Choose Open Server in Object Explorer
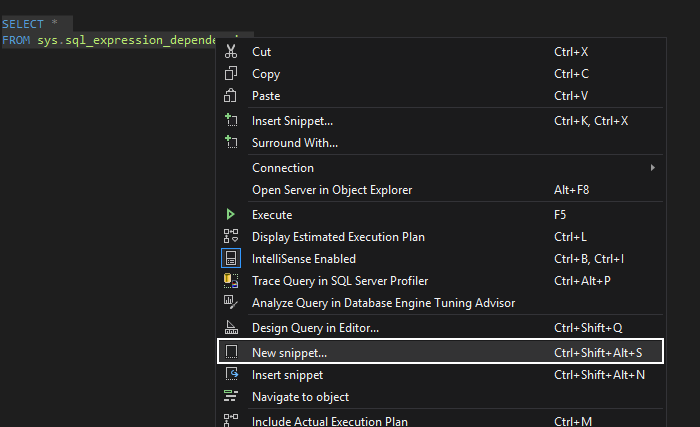Viewport: 700px width, 427px height. click(332, 190)
